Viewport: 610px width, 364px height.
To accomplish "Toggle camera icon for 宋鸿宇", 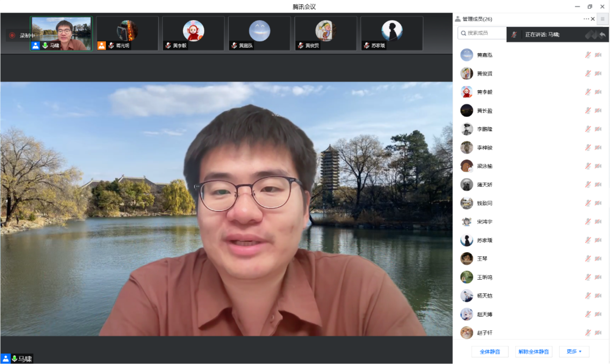I will 598,222.
